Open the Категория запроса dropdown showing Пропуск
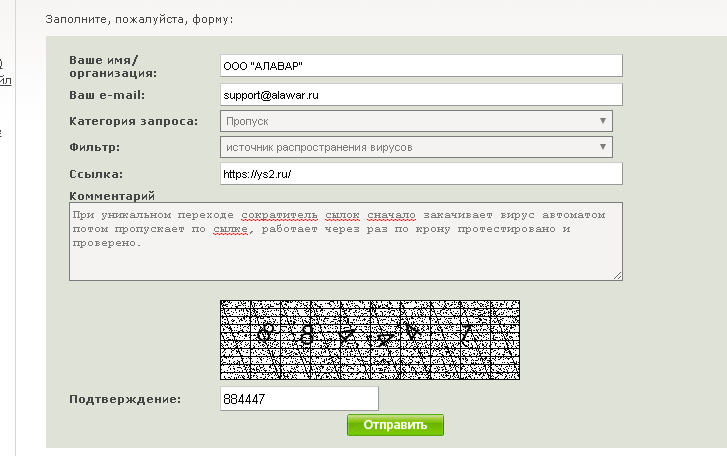Screen dimensions: 727x456 click(x=416, y=121)
